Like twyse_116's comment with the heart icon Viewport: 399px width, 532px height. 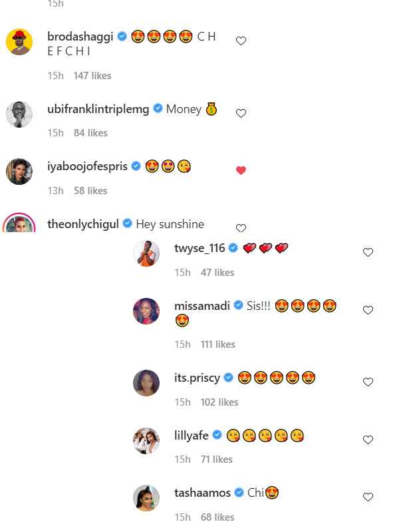click(x=368, y=252)
